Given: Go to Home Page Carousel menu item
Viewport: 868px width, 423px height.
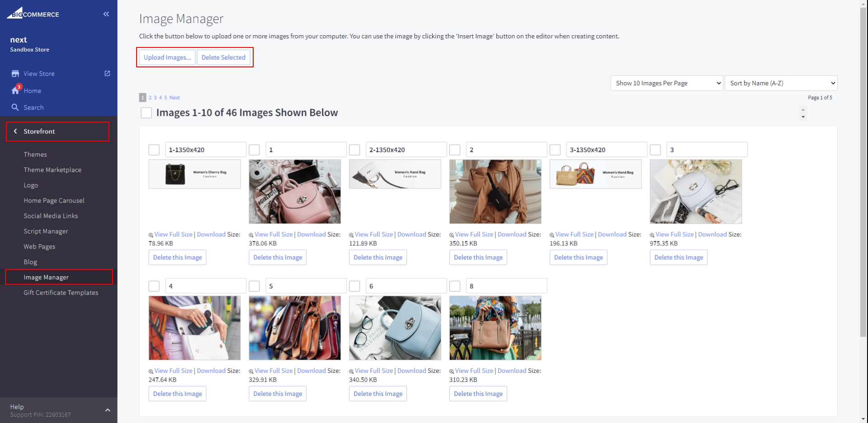Looking at the screenshot, I should point(54,200).
